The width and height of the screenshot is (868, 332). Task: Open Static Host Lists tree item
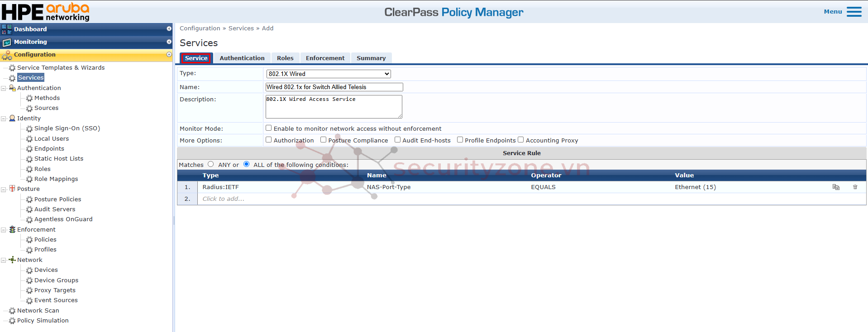(59, 159)
